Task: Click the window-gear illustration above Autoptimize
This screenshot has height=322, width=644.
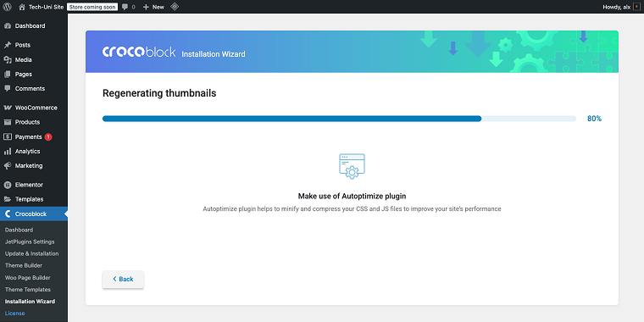Action: pyautogui.click(x=352, y=166)
